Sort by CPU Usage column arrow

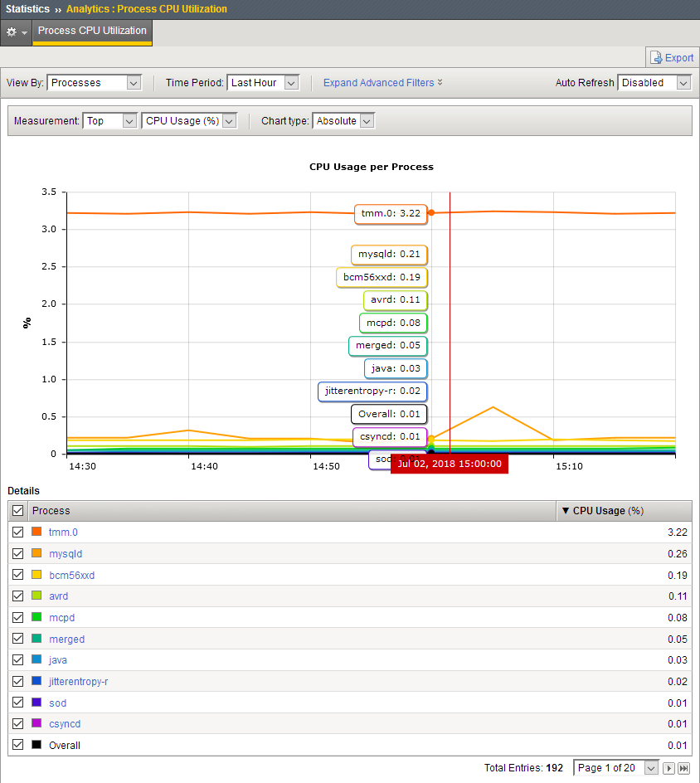click(566, 511)
